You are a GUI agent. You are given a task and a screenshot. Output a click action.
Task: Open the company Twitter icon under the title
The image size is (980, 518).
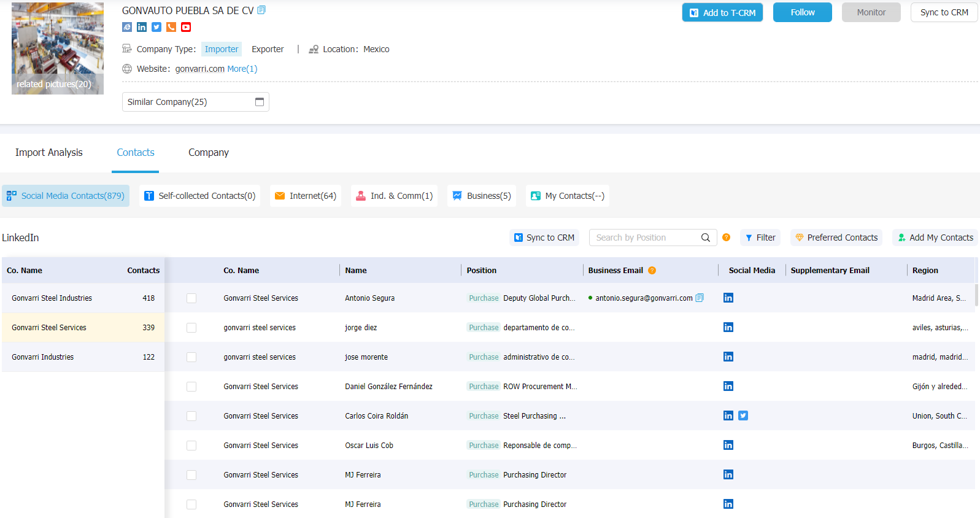click(156, 27)
